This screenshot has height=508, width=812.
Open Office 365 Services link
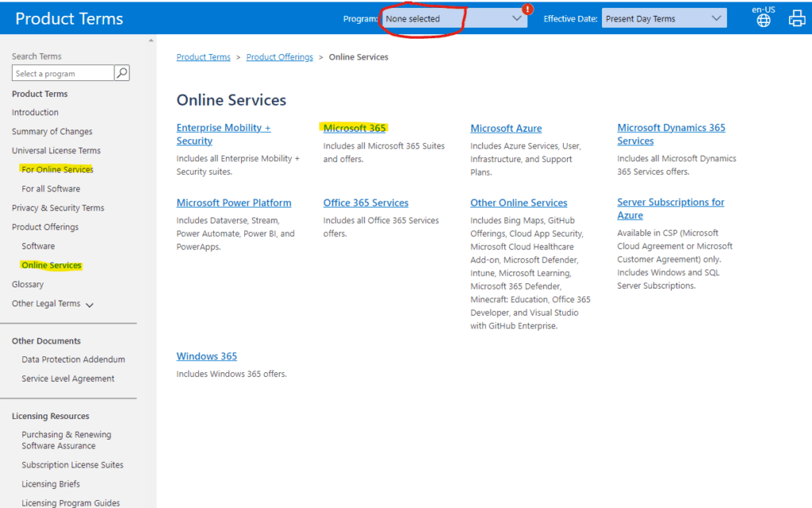coord(366,202)
